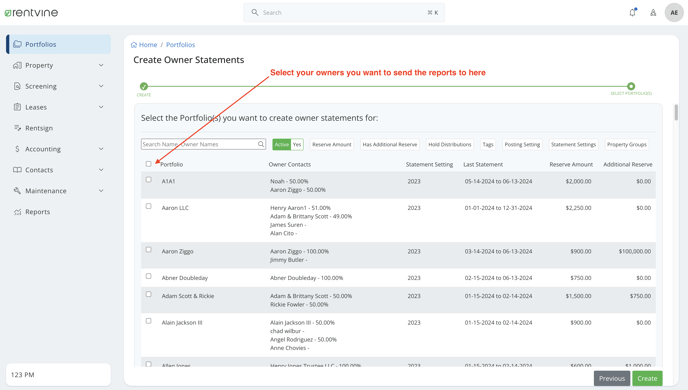
Task: Open the Rentsign sidebar item
Action: [58, 128]
